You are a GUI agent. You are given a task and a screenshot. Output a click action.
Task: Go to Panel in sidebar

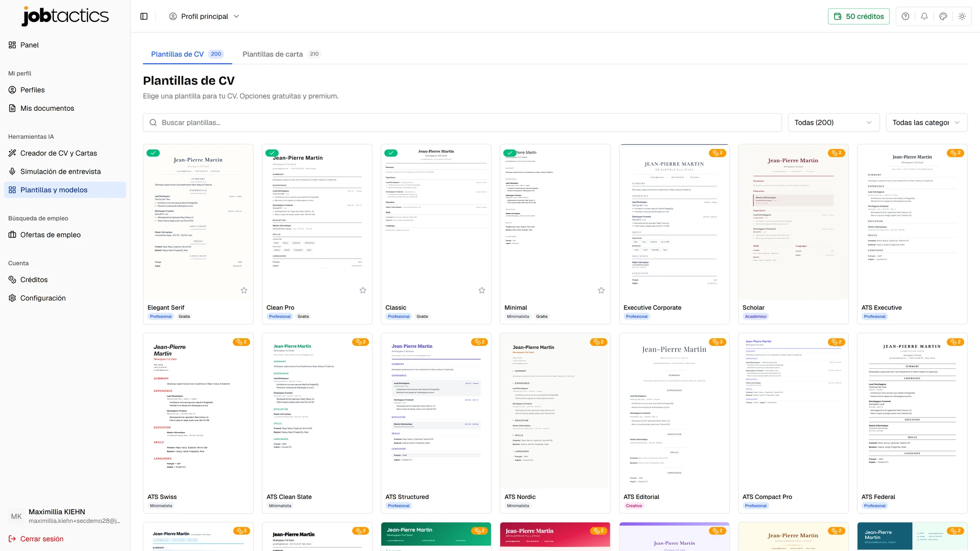point(65,45)
